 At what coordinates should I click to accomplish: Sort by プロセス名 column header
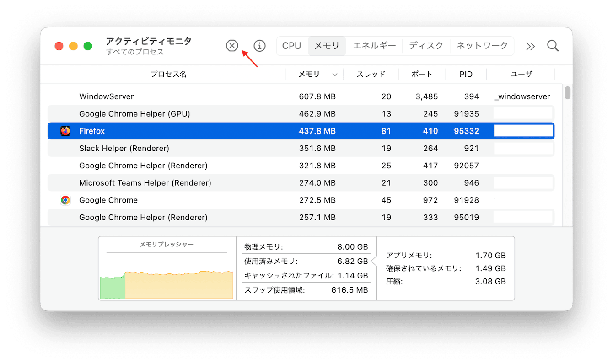click(x=169, y=74)
